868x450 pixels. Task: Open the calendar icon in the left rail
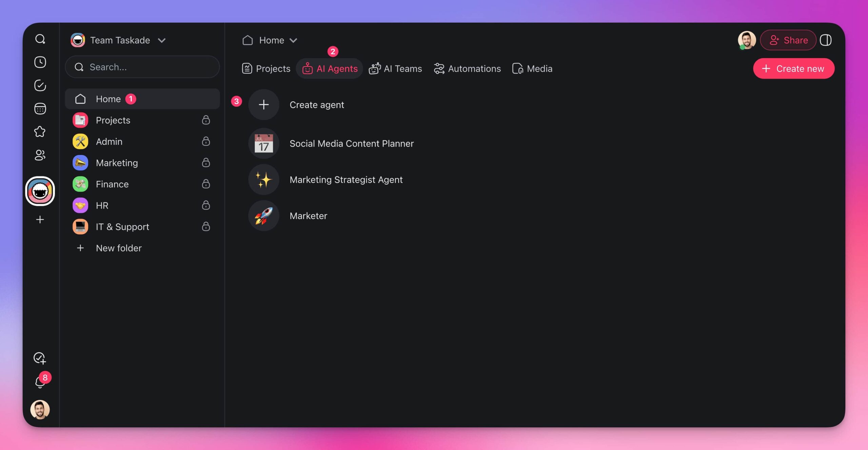pyautogui.click(x=40, y=108)
